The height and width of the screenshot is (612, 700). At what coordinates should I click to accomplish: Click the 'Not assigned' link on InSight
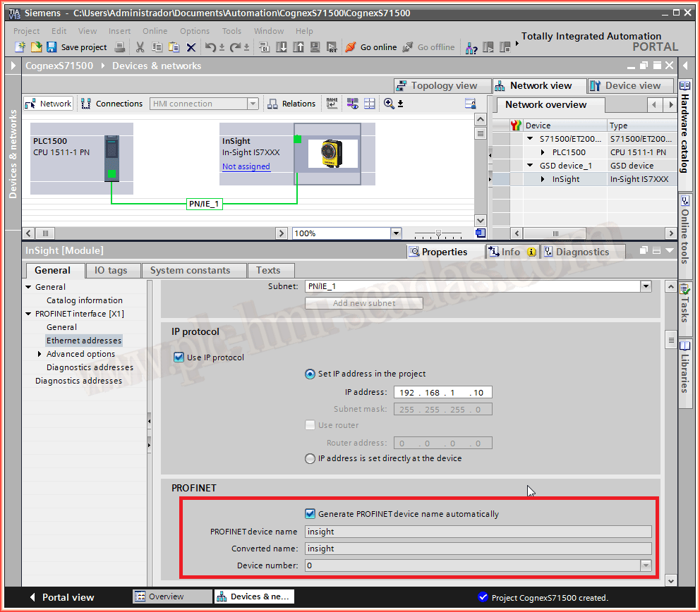pos(246,166)
